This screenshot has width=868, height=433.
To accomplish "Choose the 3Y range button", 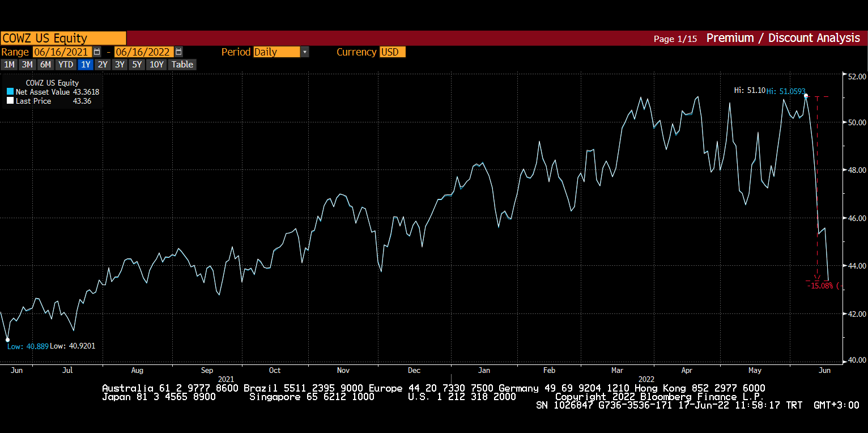I will (x=120, y=65).
